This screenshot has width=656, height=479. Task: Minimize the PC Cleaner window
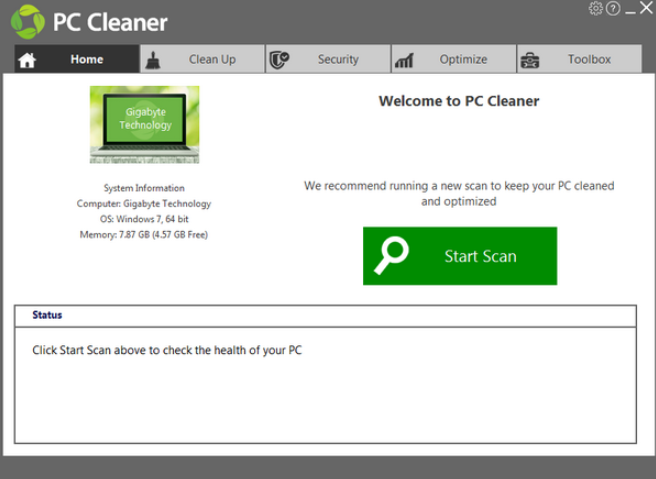[x=630, y=13]
